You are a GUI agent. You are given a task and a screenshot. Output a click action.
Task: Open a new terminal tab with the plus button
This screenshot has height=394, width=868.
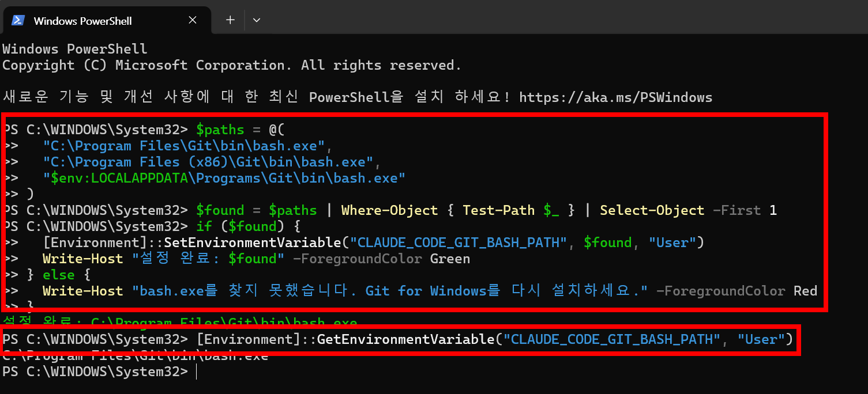click(x=230, y=20)
